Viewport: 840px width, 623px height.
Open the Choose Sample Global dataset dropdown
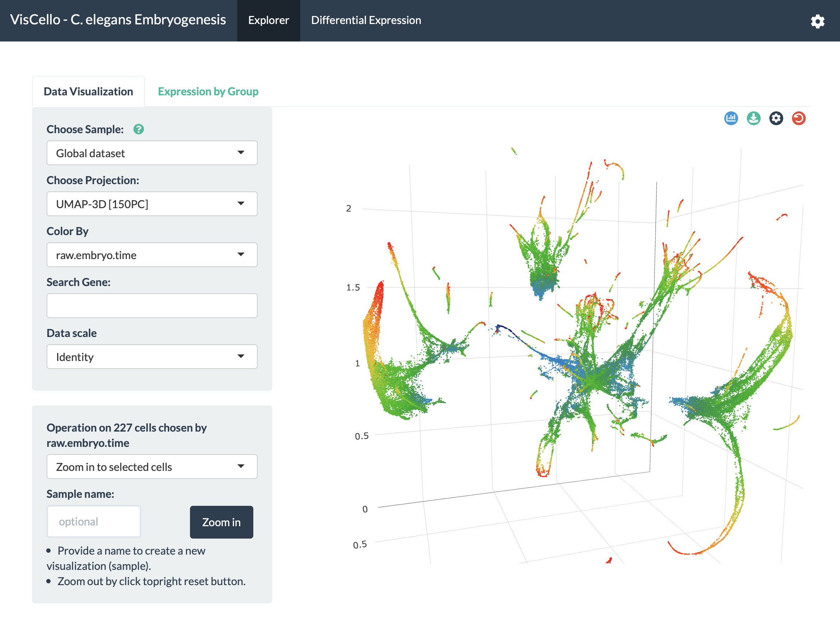click(x=152, y=153)
